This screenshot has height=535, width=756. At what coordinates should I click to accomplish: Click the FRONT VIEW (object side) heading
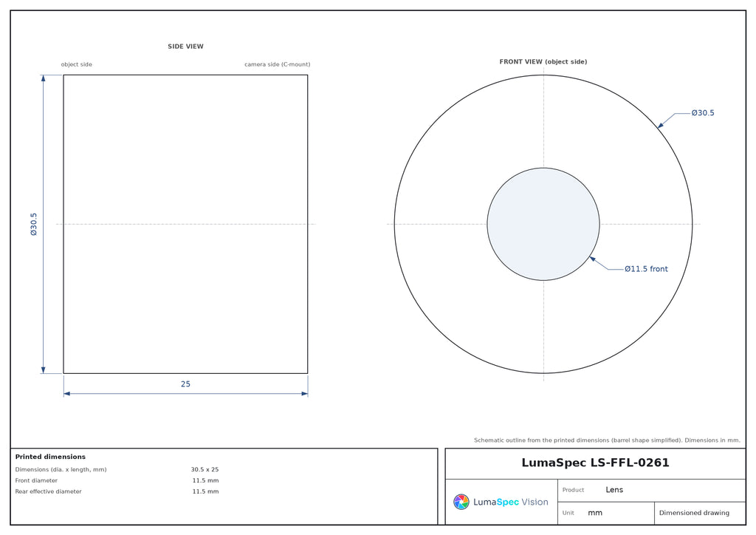pyautogui.click(x=543, y=62)
